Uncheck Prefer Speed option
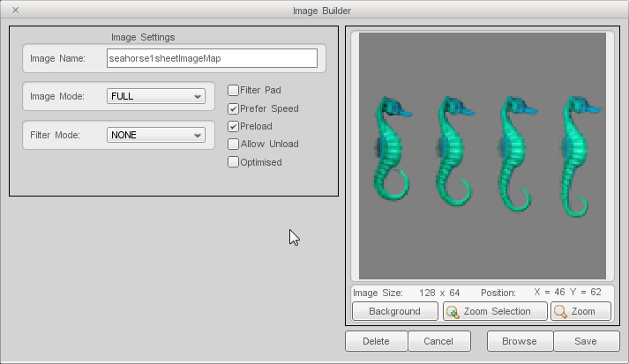The image size is (629, 364). click(233, 108)
